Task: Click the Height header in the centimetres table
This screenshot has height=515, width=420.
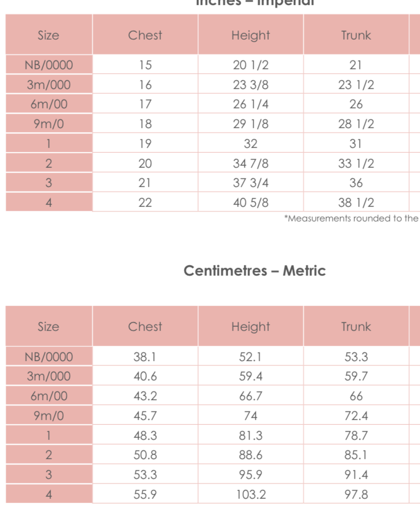Action: 251,327
